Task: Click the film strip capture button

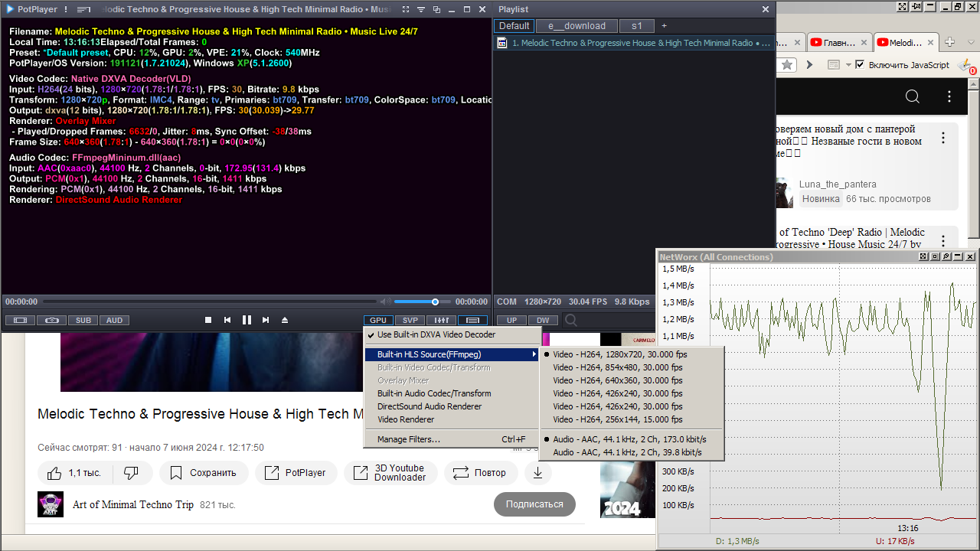Action: [x=20, y=321]
